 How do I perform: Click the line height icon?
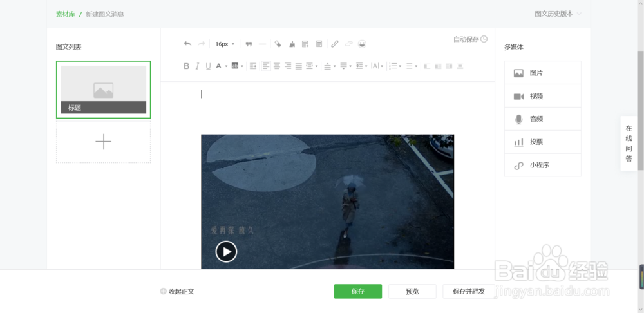359,66
